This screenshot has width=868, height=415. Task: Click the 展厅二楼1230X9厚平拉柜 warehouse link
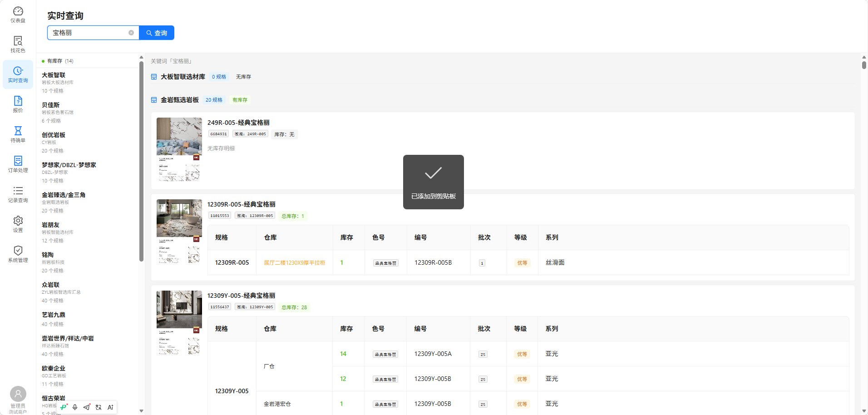coord(294,262)
